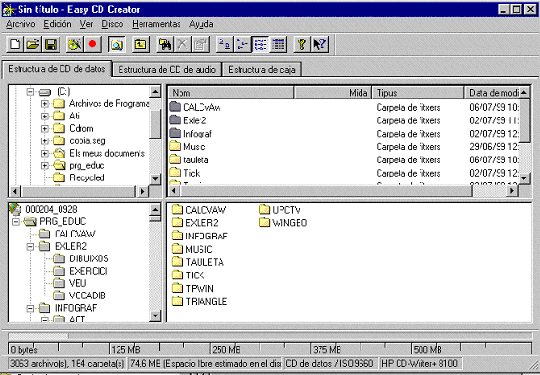Click the context help arrow icon
The height and width of the screenshot is (375, 540).
click(320, 44)
